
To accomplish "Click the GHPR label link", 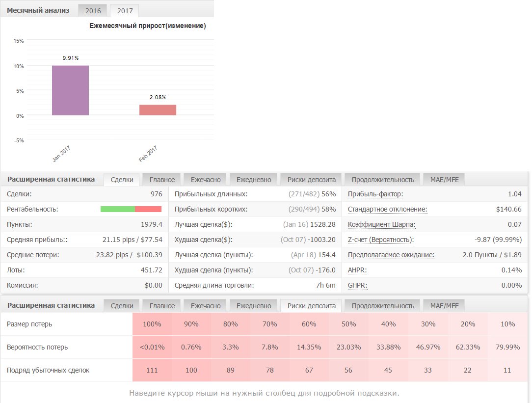I will click(357, 285).
